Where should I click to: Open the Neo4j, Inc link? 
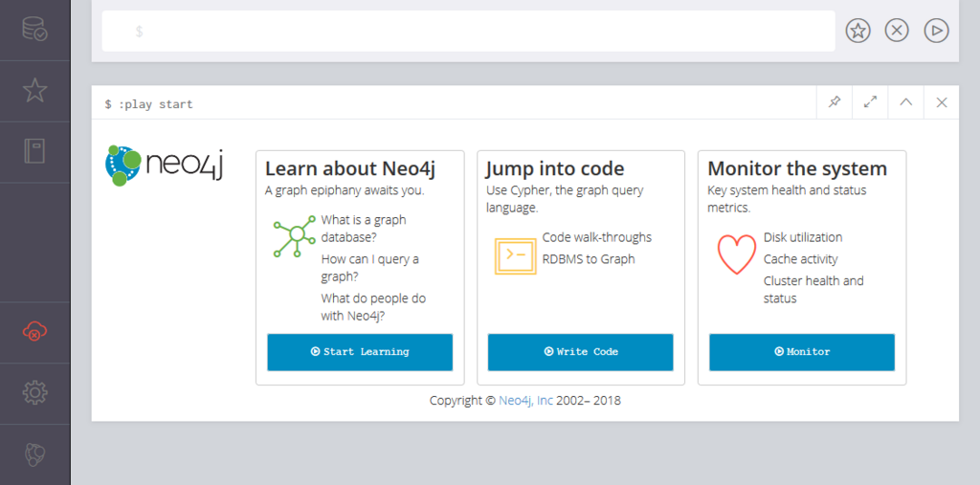(x=525, y=401)
